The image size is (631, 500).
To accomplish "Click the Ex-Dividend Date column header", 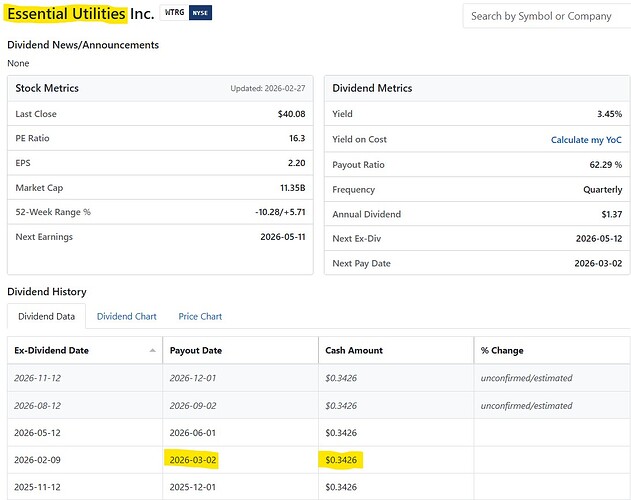I will tap(54, 351).
